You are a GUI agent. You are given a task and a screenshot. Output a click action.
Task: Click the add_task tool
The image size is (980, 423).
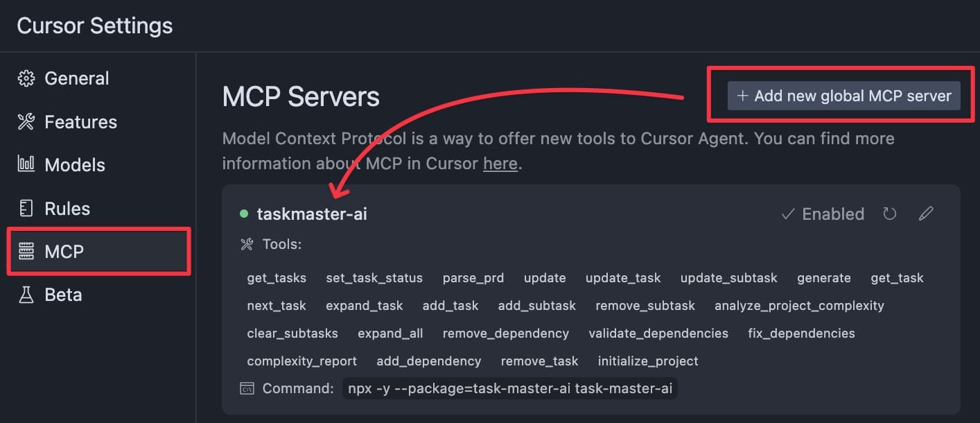[x=450, y=306]
